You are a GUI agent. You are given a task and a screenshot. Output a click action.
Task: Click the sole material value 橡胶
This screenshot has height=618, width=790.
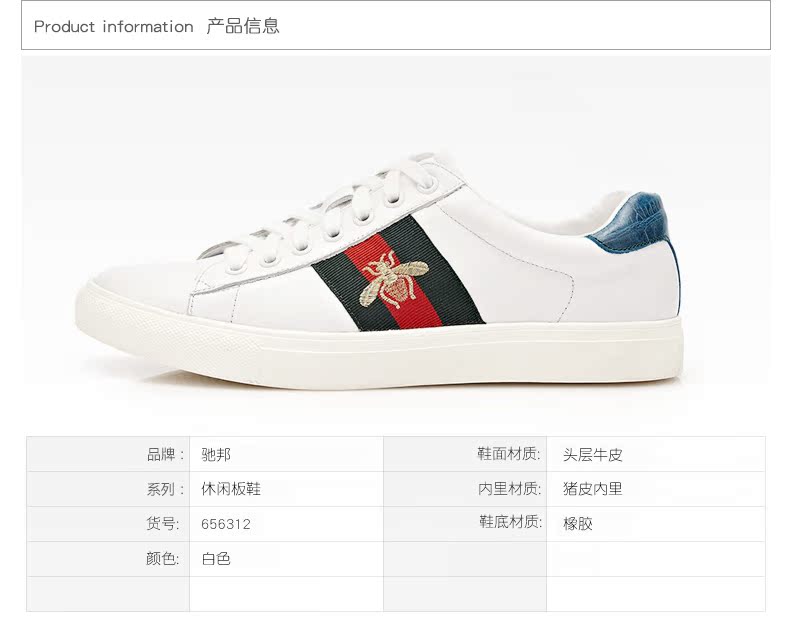578,524
